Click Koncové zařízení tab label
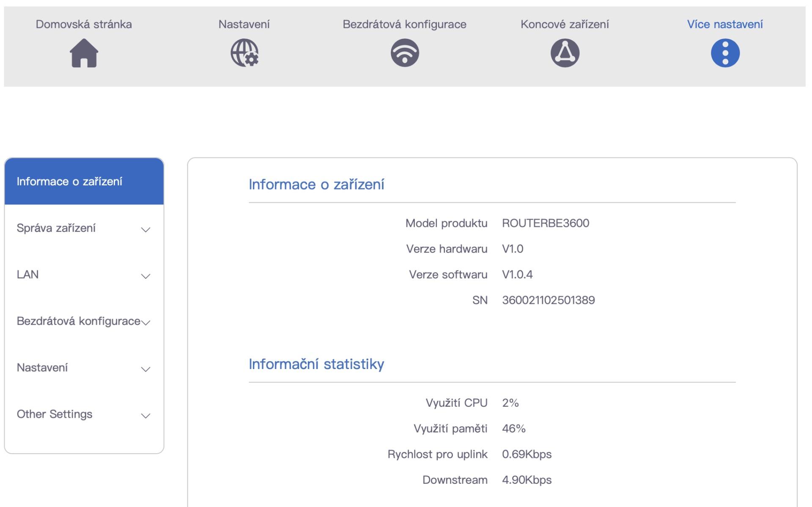Screen dimensions: 812x507 565,24
